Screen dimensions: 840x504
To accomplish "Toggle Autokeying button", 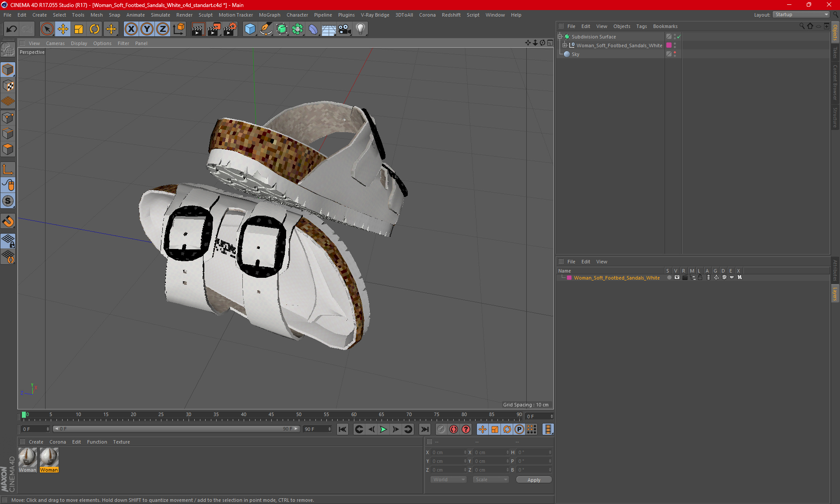I will (454, 429).
